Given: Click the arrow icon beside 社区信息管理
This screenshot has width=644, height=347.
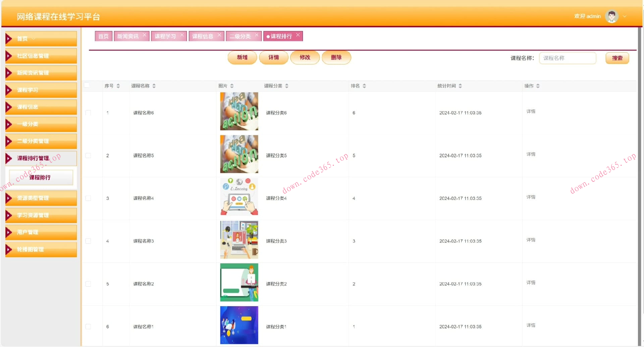Looking at the screenshot, I should [9, 56].
